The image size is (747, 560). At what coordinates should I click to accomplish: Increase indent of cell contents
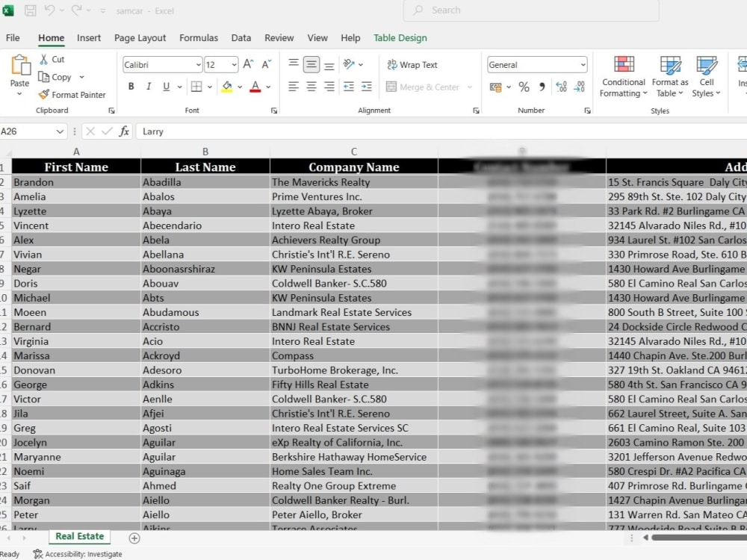coord(366,86)
